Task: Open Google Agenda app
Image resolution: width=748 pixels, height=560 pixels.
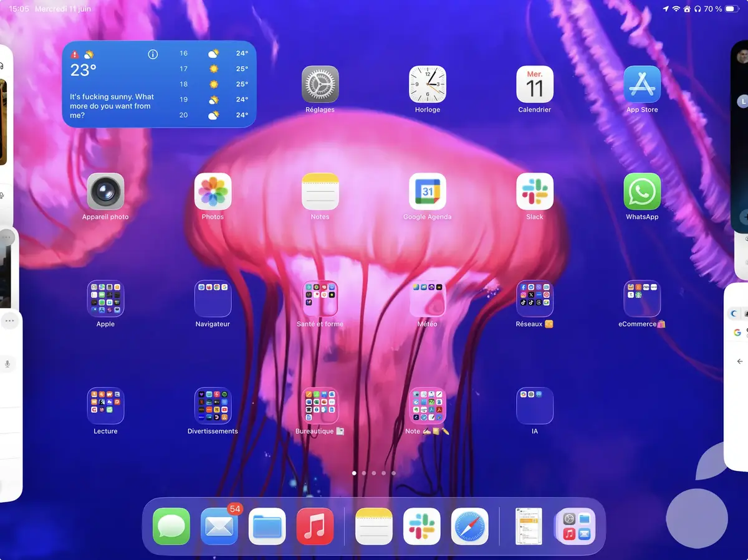Action: pos(427,191)
